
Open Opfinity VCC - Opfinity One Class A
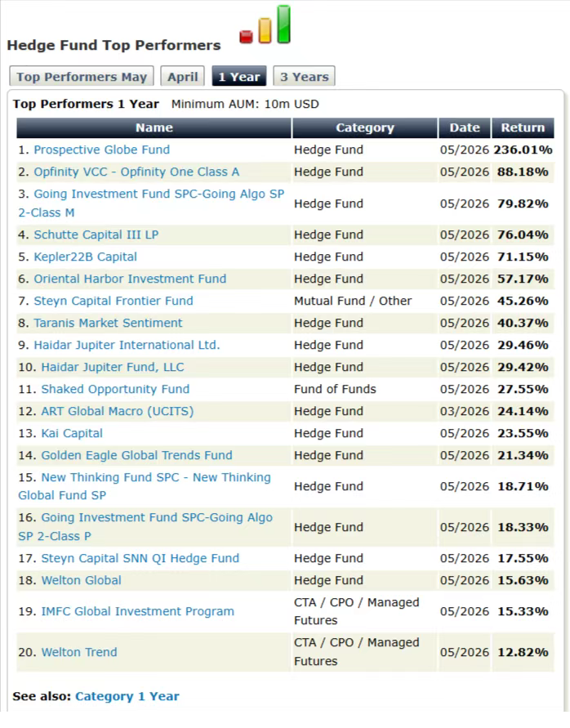pos(136,172)
